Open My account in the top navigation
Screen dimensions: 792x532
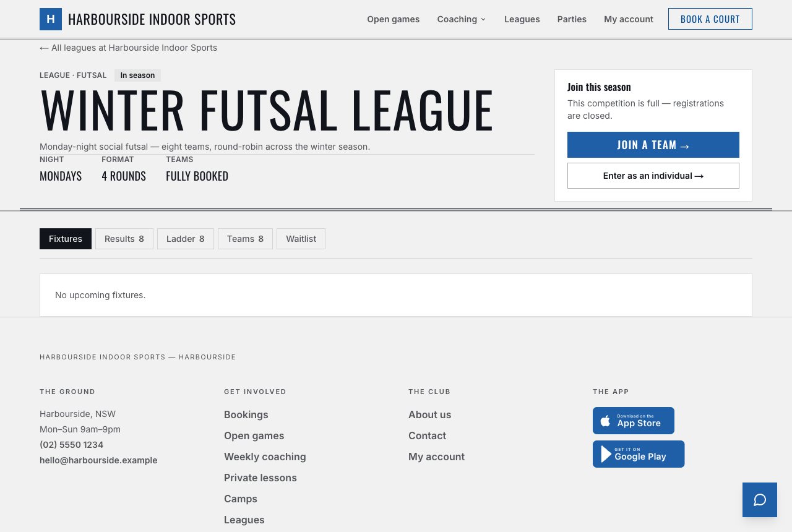[629, 19]
